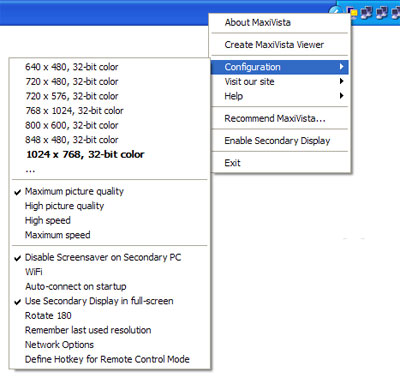Enable Auto-connect on startup

click(x=110, y=286)
